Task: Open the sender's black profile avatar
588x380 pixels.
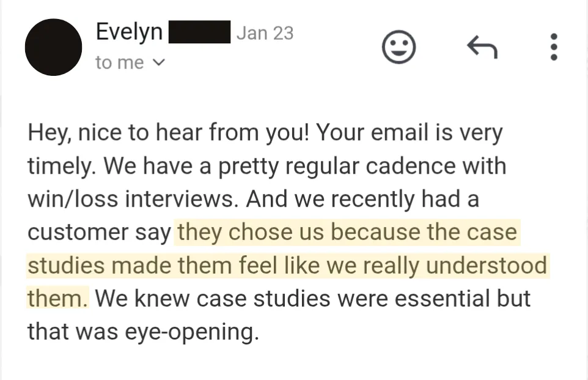Action: [53, 47]
